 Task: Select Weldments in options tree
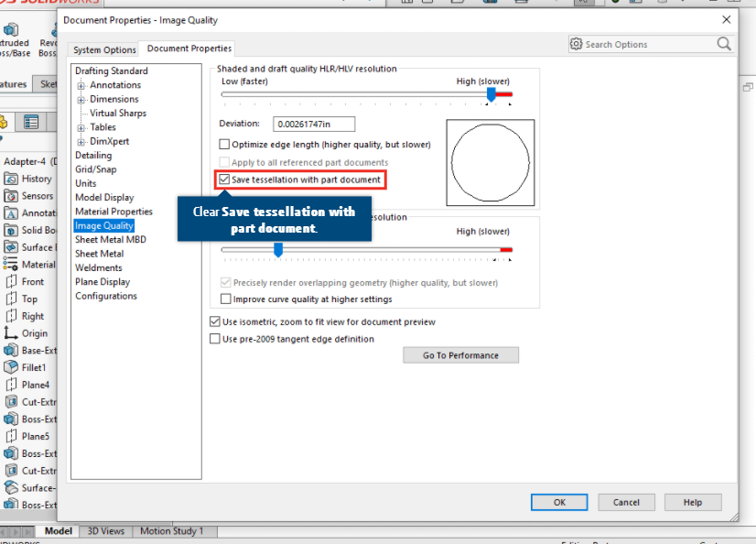coord(98,267)
